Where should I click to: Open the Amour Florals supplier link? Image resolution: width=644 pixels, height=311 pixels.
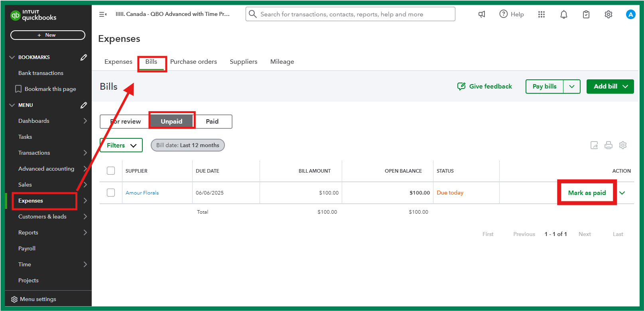[x=142, y=193]
